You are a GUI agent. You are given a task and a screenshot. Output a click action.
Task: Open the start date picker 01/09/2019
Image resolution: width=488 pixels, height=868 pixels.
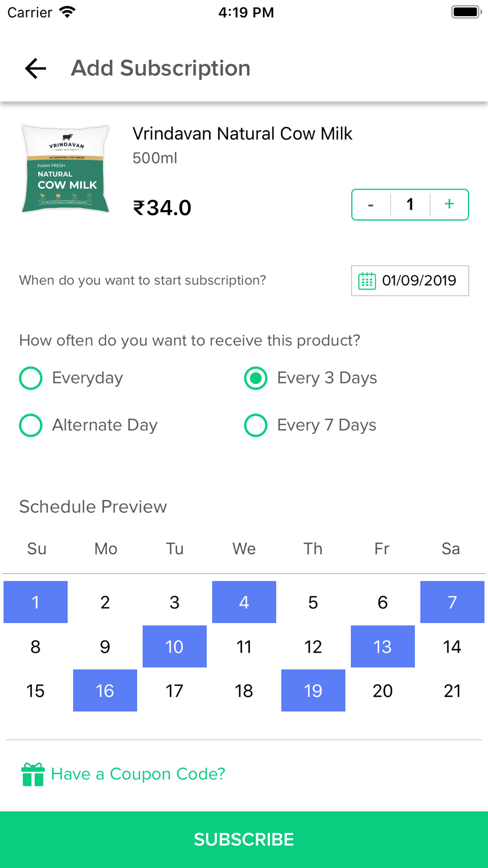(x=410, y=281)
